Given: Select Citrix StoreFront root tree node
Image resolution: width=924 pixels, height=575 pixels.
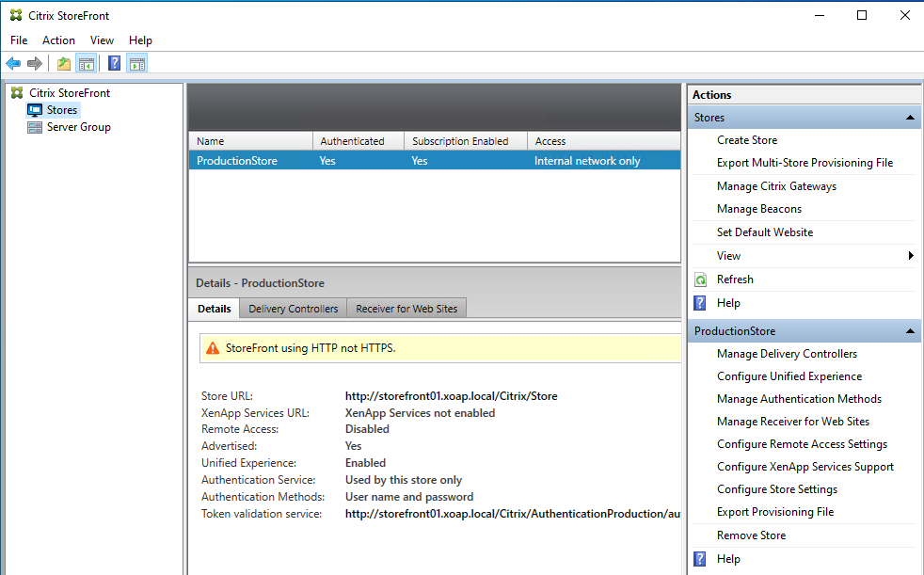Looking at the screenshot, I should pyautogui.click(x=70, y=93).
